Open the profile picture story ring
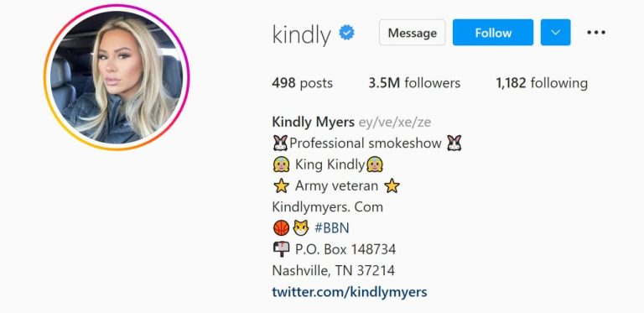The image size is (644, 313). pyautogui.click(x=117, y=78)
